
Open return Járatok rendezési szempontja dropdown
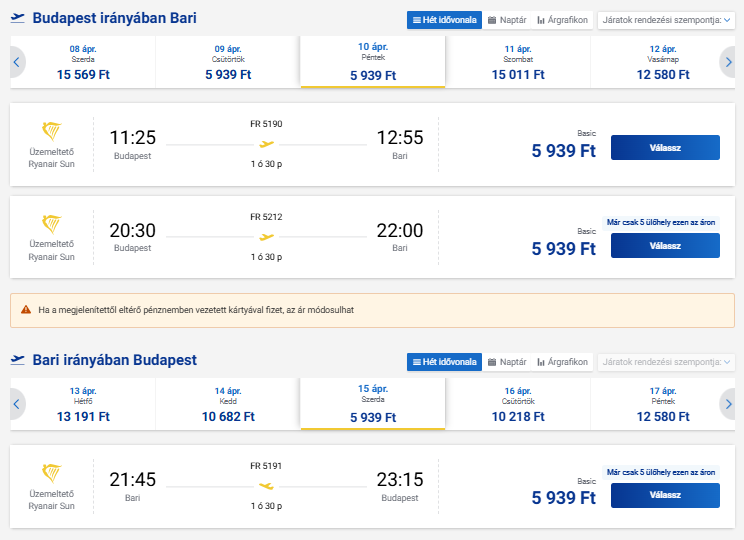click(x=665, y=362)
